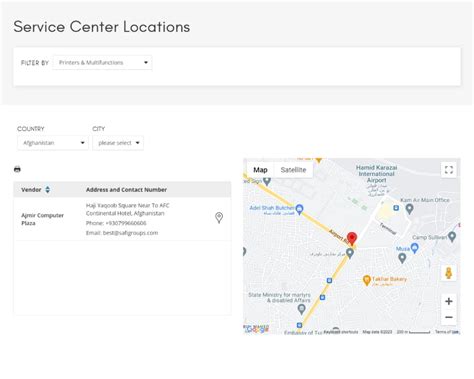
Task: Click the airport terminal transit icon
Action: point(396,208)
